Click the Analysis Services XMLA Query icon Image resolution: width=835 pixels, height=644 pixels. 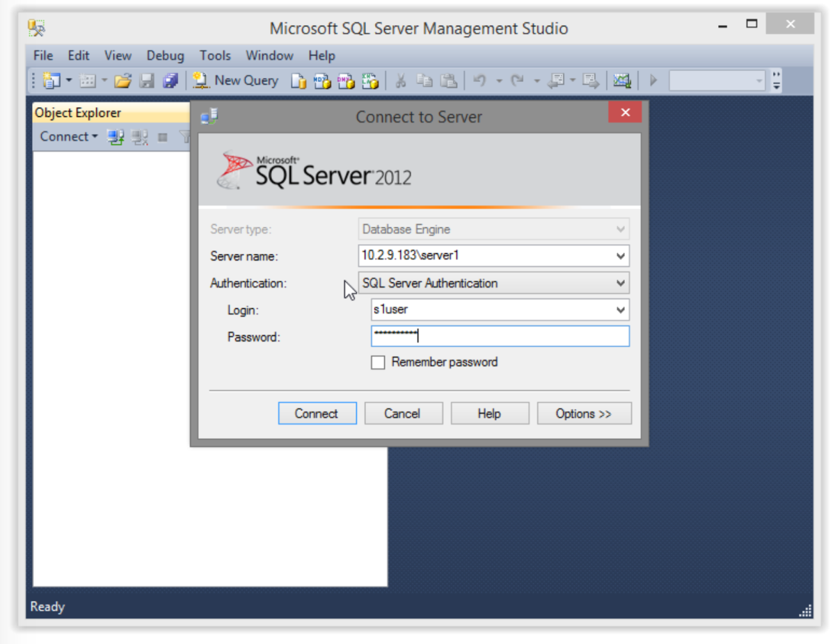tap(370, 81)
